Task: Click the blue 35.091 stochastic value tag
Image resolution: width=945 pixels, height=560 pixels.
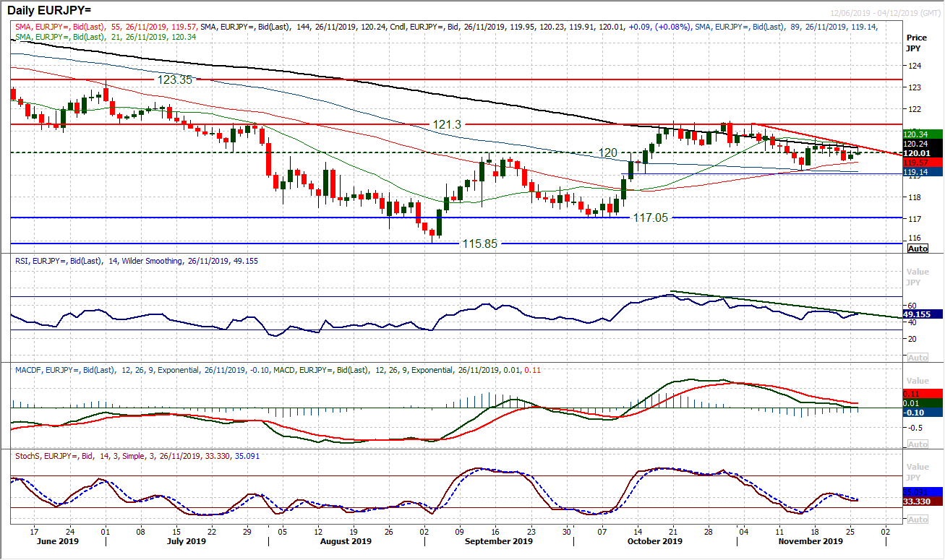Action: 922,493
